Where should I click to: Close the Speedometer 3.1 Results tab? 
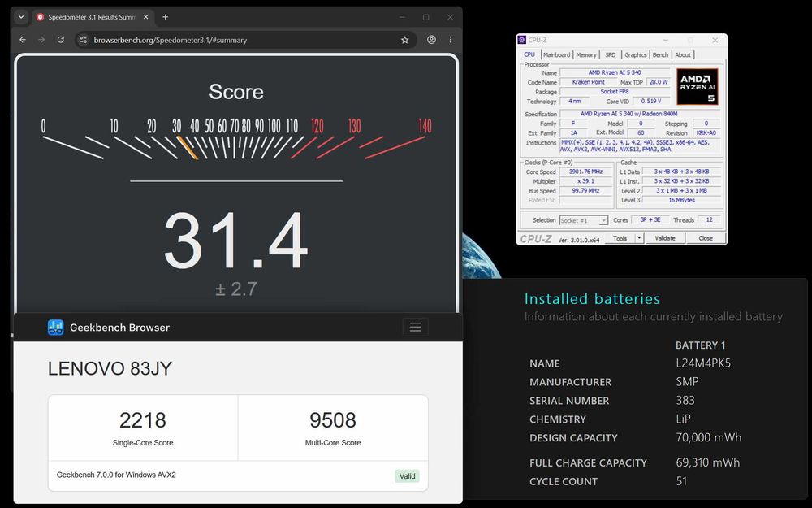(x=146, y=17)
